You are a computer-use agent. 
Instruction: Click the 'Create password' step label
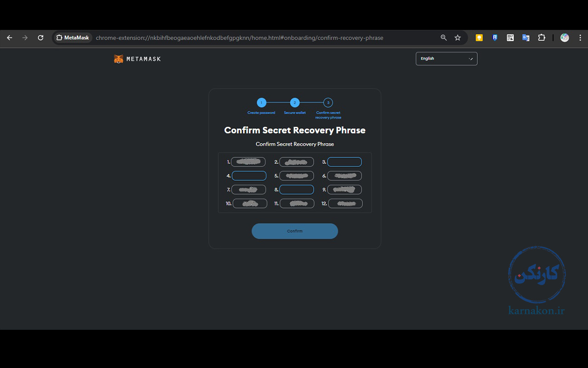[261, 113]
